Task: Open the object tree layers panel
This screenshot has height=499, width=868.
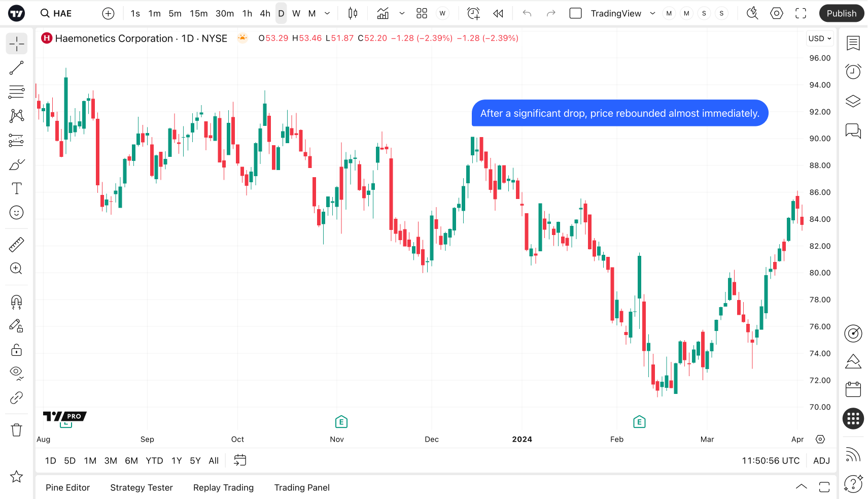Action: [x=853, y=101]
